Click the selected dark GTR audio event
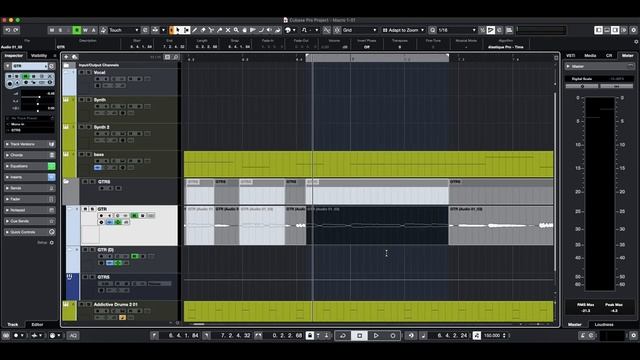Image resolution: width=640 pixels, height=360 pixels. [x=377, y=225]
